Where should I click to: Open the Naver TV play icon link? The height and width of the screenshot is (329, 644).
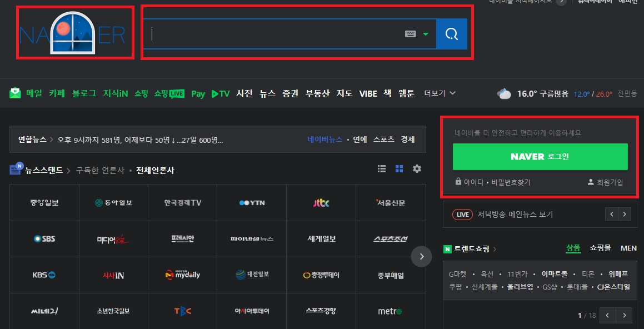coord(220,94)
